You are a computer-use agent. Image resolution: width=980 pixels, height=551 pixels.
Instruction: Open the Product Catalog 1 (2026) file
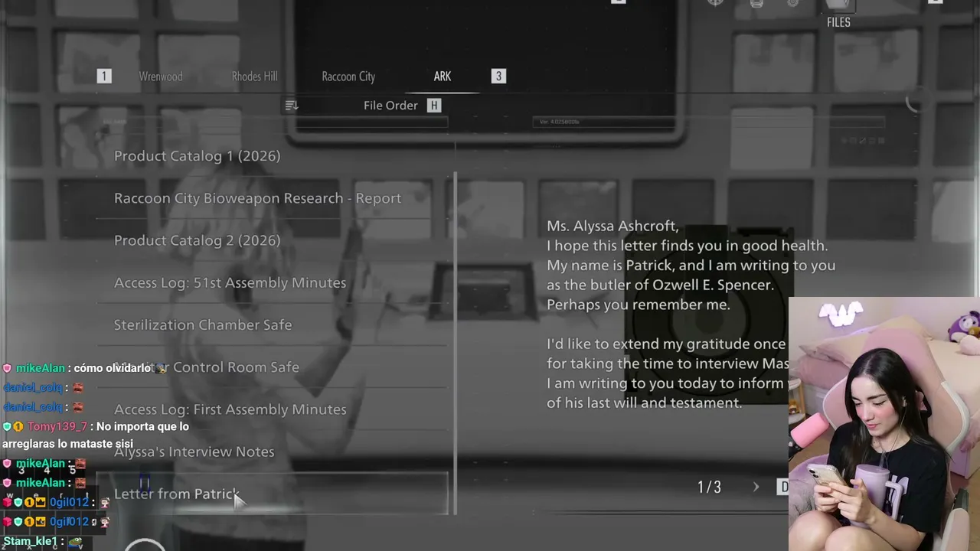pyautogui.click(x=272, y=156)
